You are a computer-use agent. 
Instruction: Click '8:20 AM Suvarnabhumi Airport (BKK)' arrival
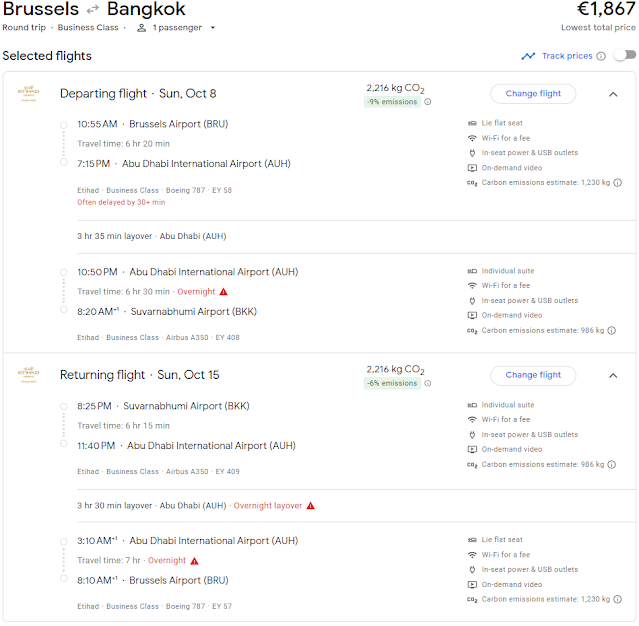[167, 312]
